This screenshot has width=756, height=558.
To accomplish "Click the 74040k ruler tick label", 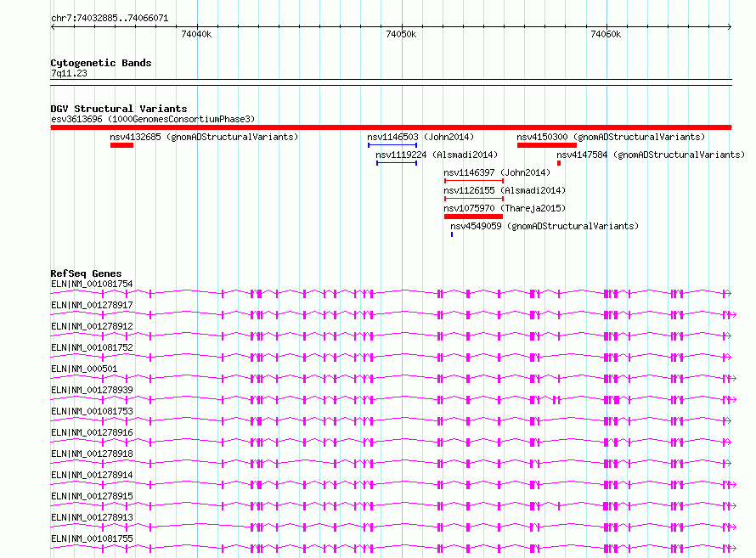I will [196, 34].
